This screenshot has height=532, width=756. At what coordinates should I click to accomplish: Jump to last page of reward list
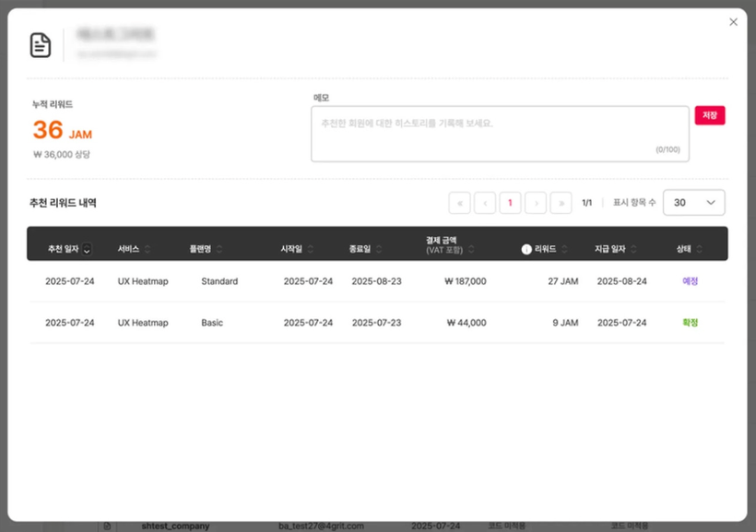561,203
